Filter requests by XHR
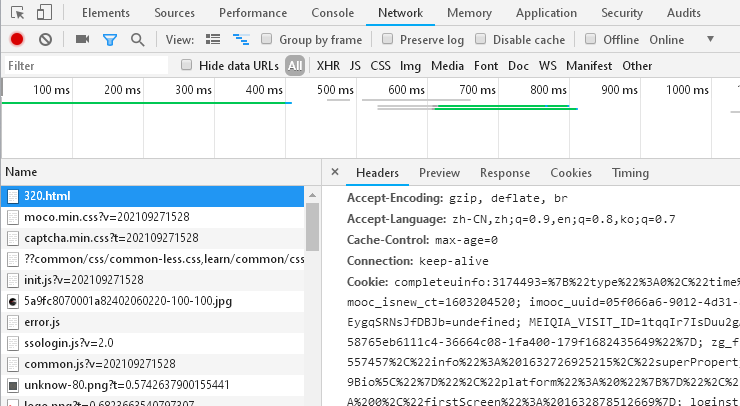Screen dimensions: 740x406 tap(328, 66)
